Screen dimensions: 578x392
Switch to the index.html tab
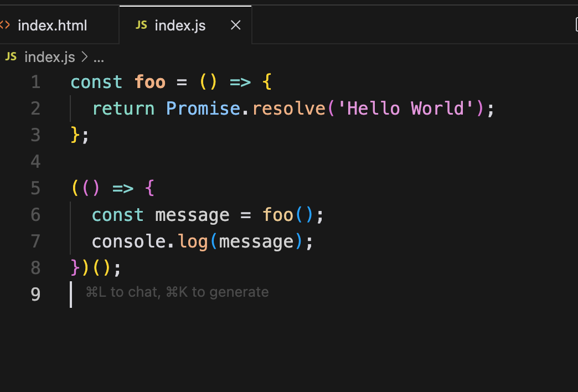pos(52,25)
